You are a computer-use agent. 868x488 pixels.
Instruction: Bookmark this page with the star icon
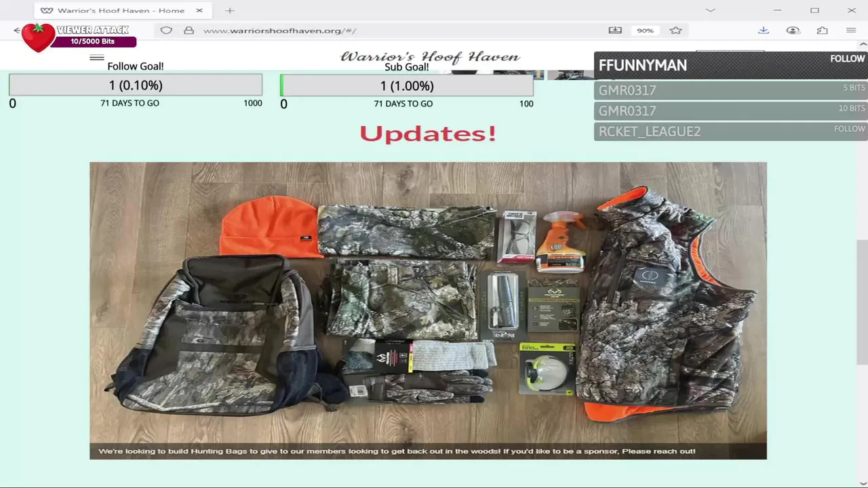click(675, 30)
